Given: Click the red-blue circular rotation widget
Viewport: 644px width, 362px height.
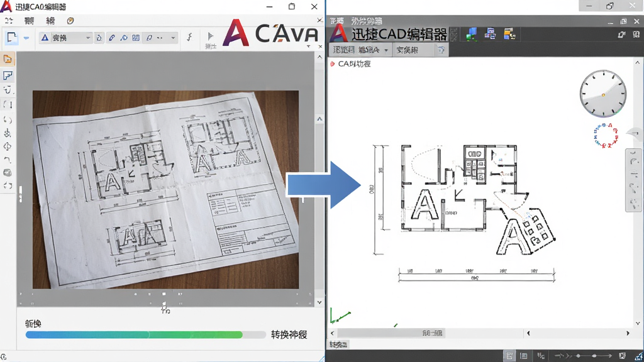Looking at the screenshot, I should pyautogui.click(x=606, y=136).
